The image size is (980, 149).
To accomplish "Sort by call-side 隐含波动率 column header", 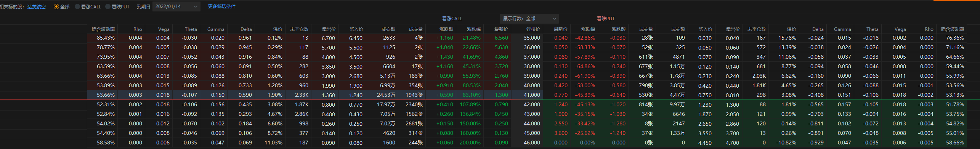I will click(103, 29).
